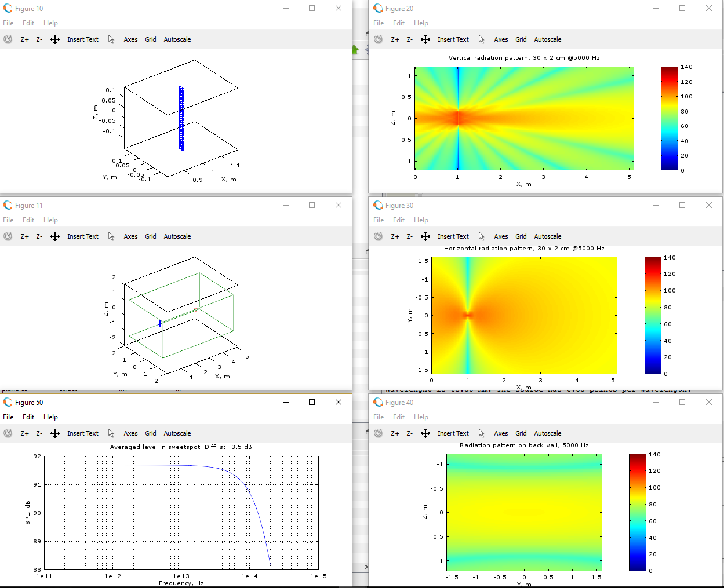Toggle Grid in Figure 11 toolbar
The width and height of the screenshot is (724, 588).
pos(151,236)
